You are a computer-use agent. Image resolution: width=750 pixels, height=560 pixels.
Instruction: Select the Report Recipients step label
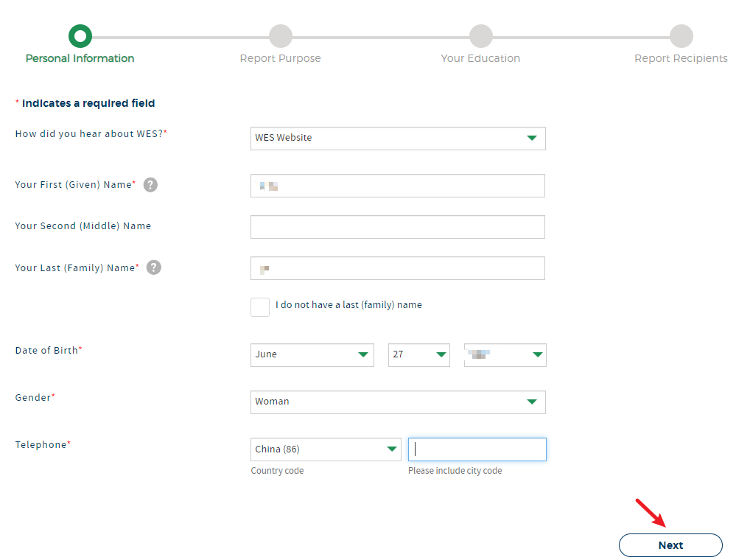coord(681,58)
